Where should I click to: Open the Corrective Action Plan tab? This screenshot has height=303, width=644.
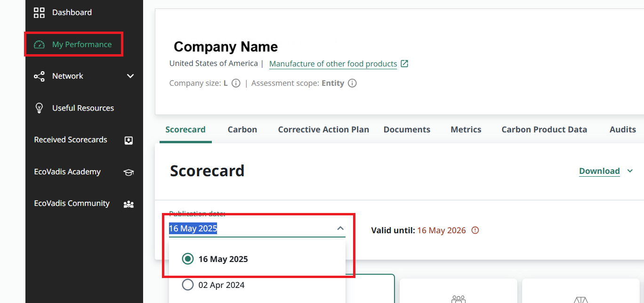coord(323,130)
